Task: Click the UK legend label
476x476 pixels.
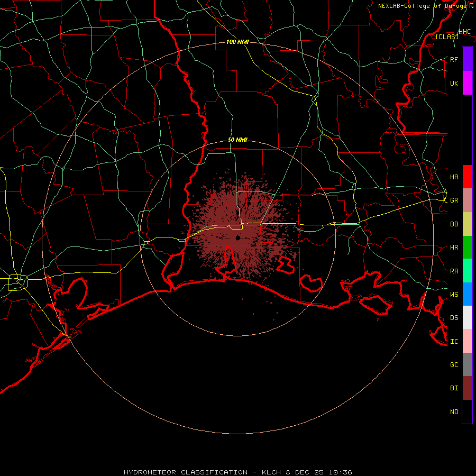Action: click(454, 83)
